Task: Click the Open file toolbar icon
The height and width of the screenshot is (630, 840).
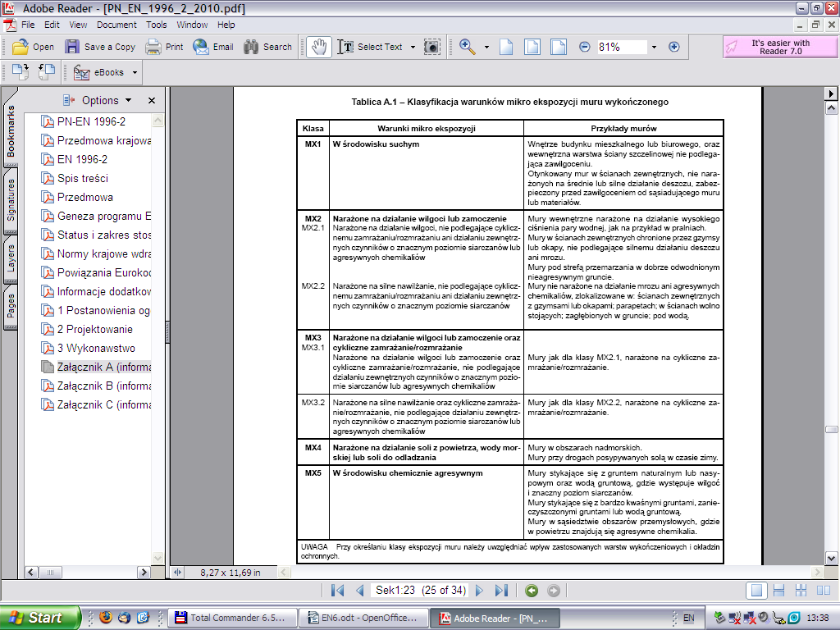Action: point(33,47)
